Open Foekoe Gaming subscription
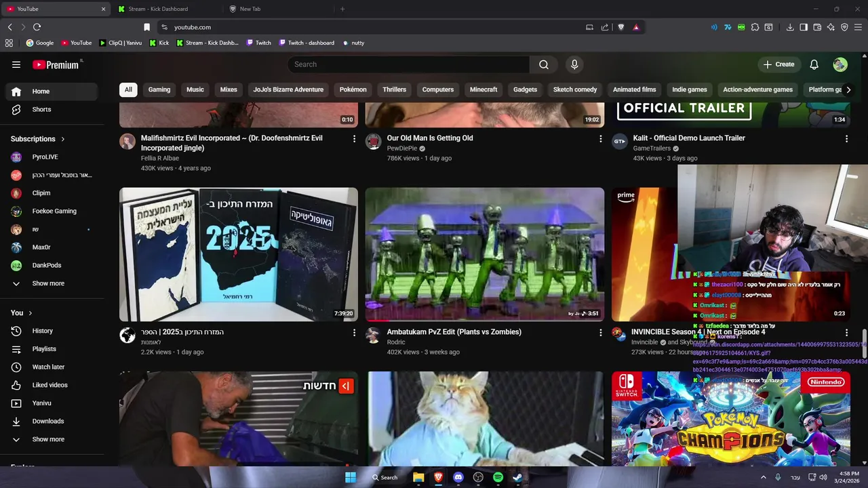 [x=53, y=211]
